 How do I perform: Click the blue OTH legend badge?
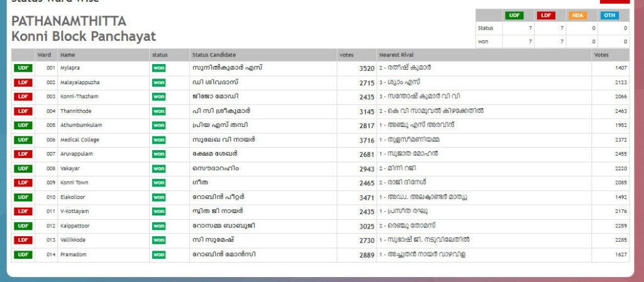[x=608, y=15]
